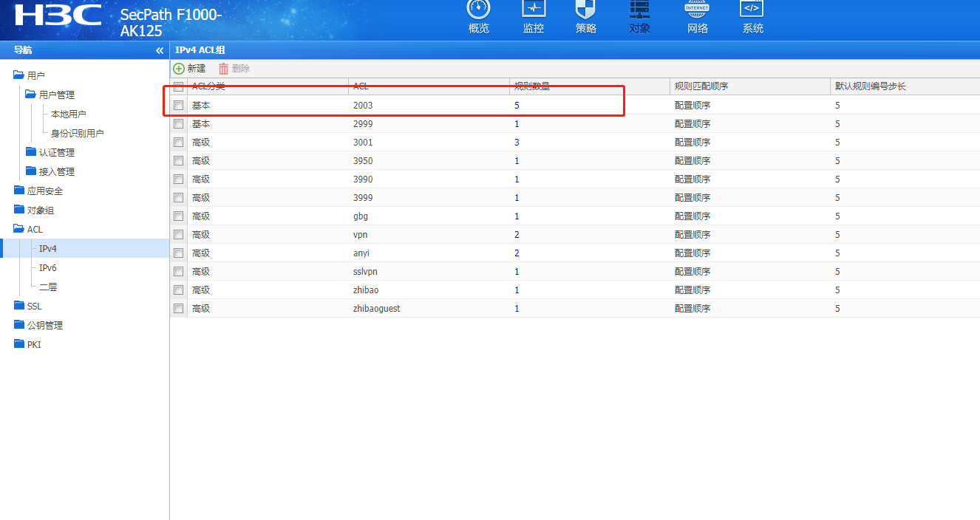Image resolution: width=980 pixels, height=520 pixels.
Task: Click the 应用安全 folder icon
Action: point(18,190)
